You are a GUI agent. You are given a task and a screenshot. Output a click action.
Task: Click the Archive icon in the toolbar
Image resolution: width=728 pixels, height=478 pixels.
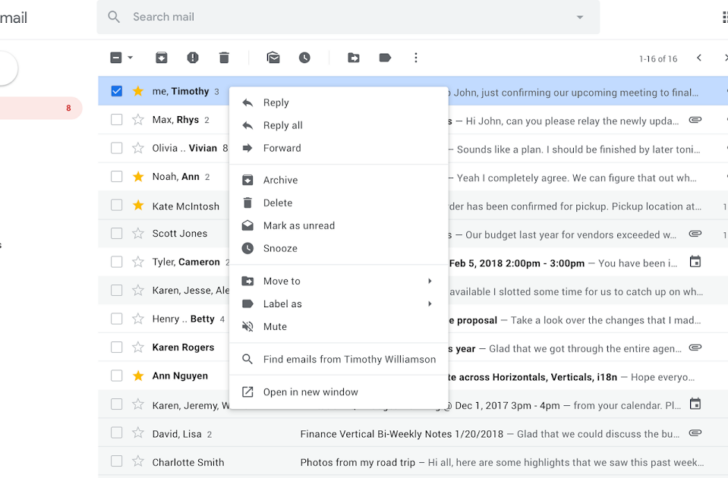point(161,58)
